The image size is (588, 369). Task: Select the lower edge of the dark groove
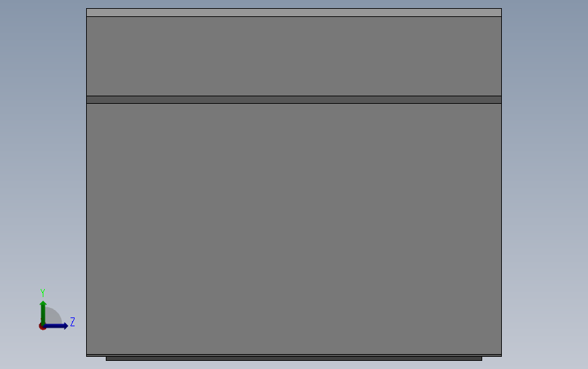[x=294, y=104]
